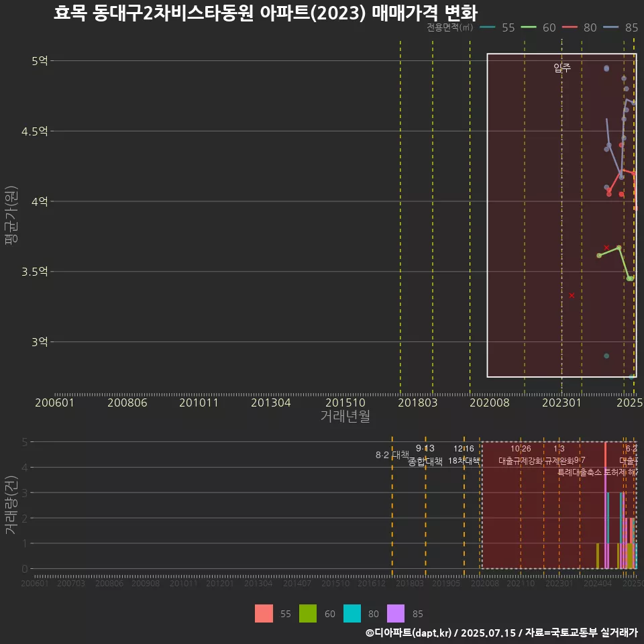The image size is (644, 644).
Task: Click the salmon 55 swatch in bar legend
Action: [x=264, y=614]
